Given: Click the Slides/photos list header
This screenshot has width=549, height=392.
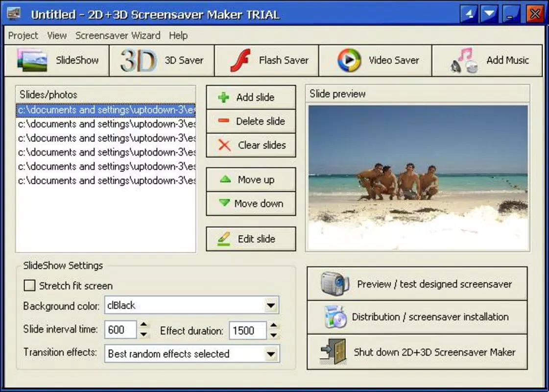Looking at the screenshot, I should 106,95.
